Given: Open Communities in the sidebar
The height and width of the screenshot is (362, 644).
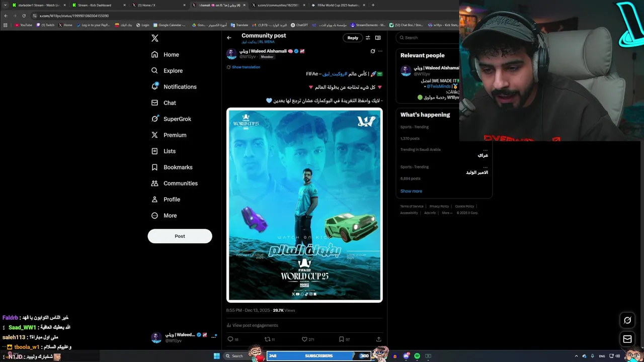Looking at the screenshot, I should tap(174, 183).
